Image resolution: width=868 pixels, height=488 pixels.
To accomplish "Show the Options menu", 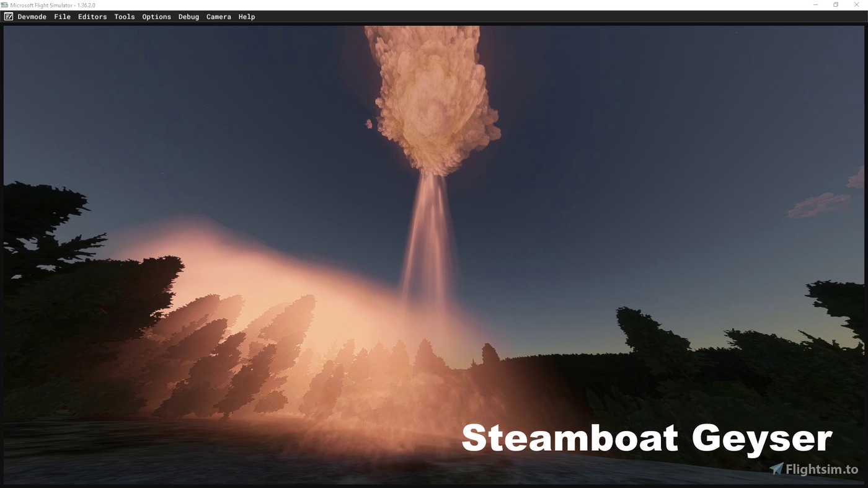I will 156,17.
